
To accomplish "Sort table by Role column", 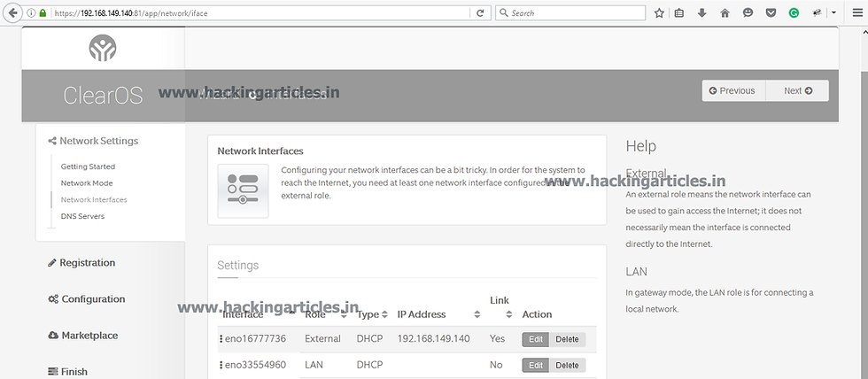I will click(326, 314).
